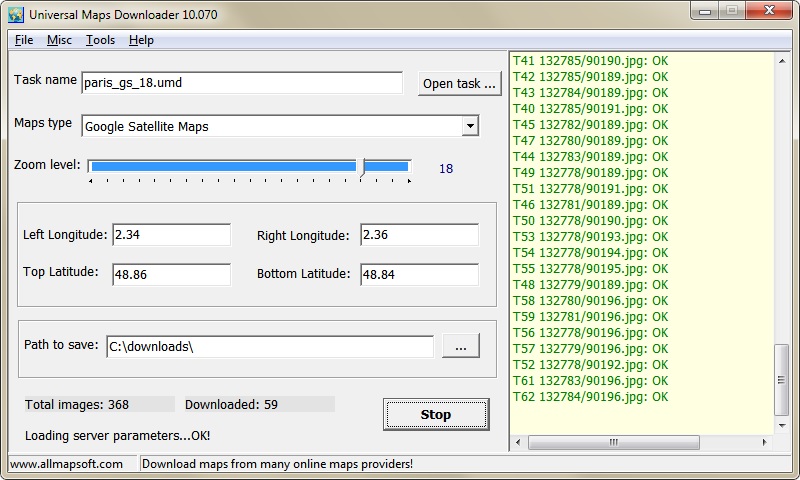Click the log's vertical scrollbar down arrow
This screenshot has width=800, height=480.
[782, 426]
